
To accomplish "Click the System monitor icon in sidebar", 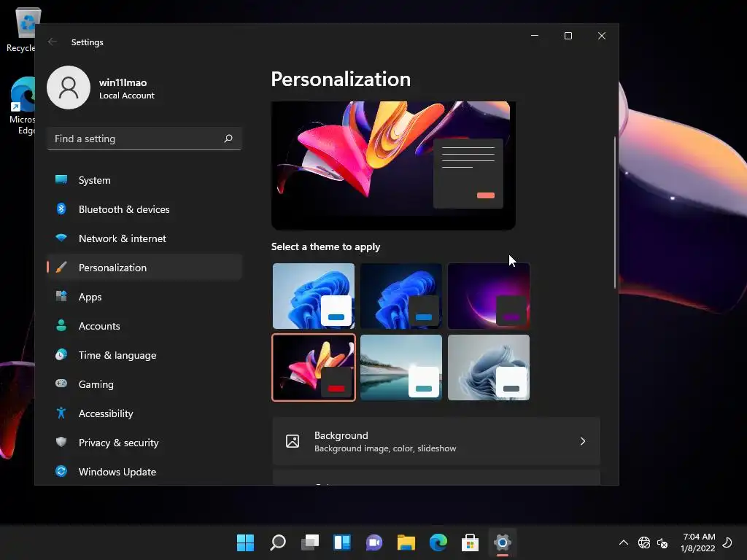I will pyautogui.click(x=61, y=179).
